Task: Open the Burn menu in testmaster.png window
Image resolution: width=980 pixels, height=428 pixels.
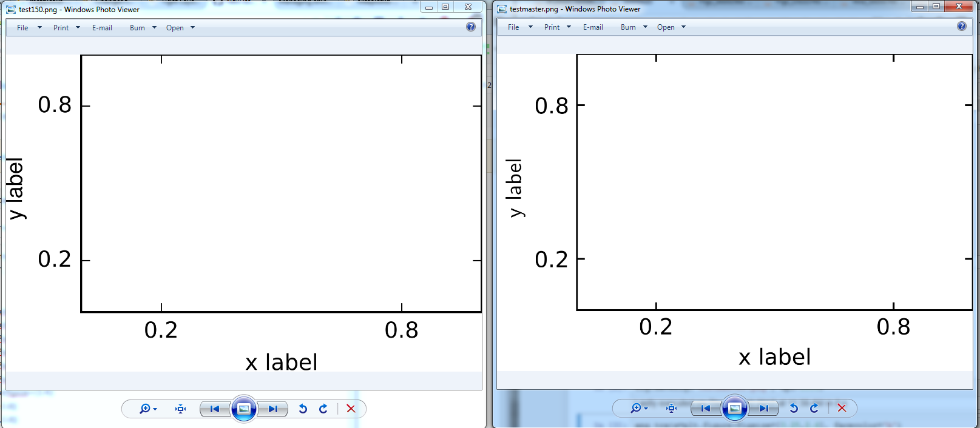Action: pos(634,27)
